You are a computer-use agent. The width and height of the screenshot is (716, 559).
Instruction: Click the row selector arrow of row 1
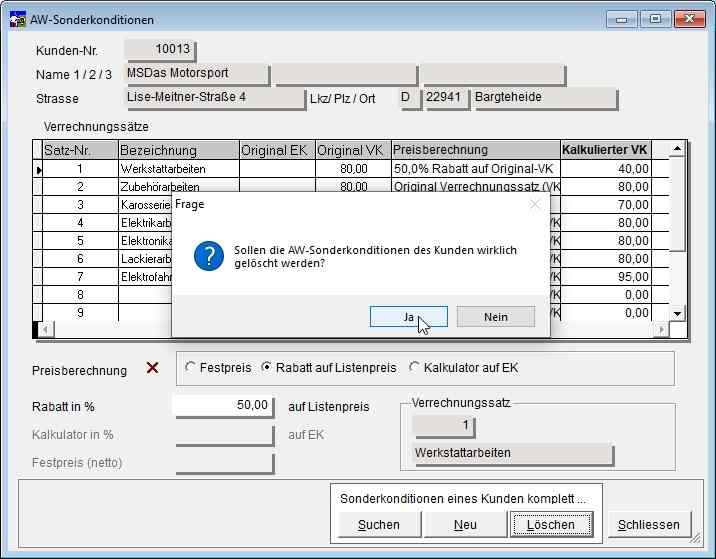(x=38, y=169)
